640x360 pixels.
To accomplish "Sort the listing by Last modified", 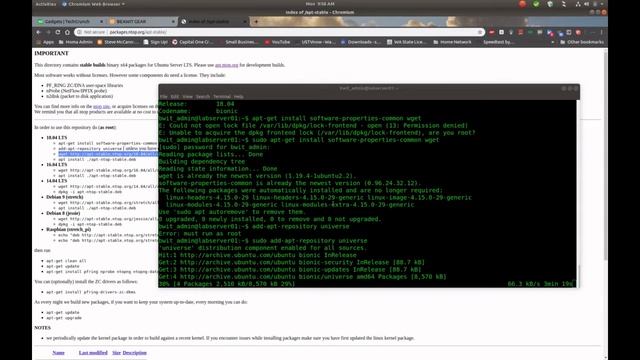I will [x=93, y=353].
